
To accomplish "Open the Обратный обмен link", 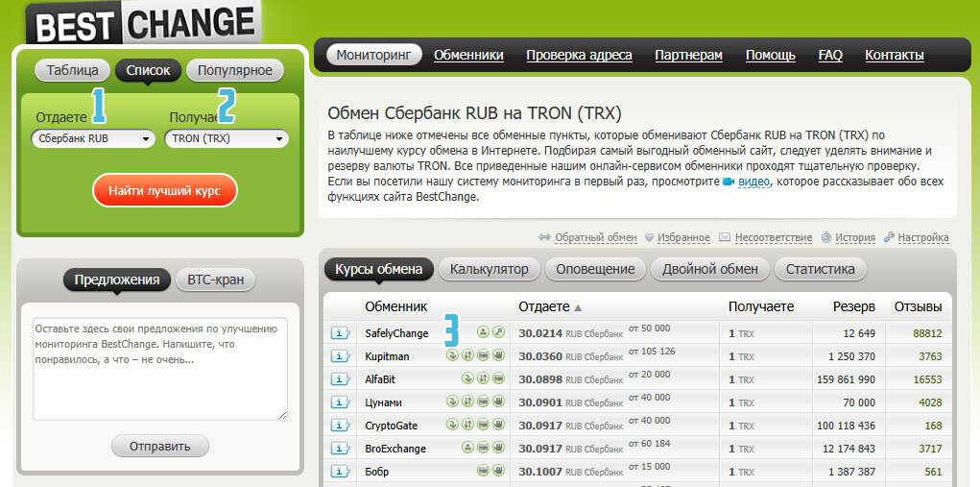I will (596, 237).
